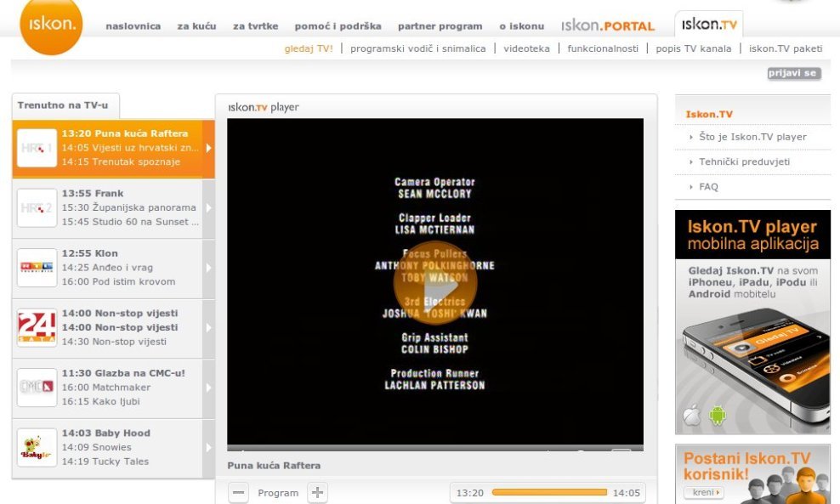This screenshot has height=504, width=840.
Task: Open the o iskonu menu item
Action: coord(522,25)
